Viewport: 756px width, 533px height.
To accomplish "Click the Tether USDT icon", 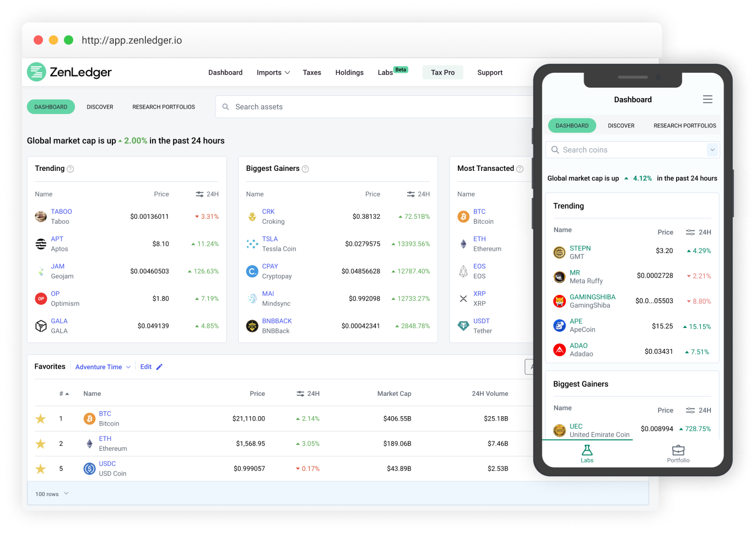I will pos(463,326).
